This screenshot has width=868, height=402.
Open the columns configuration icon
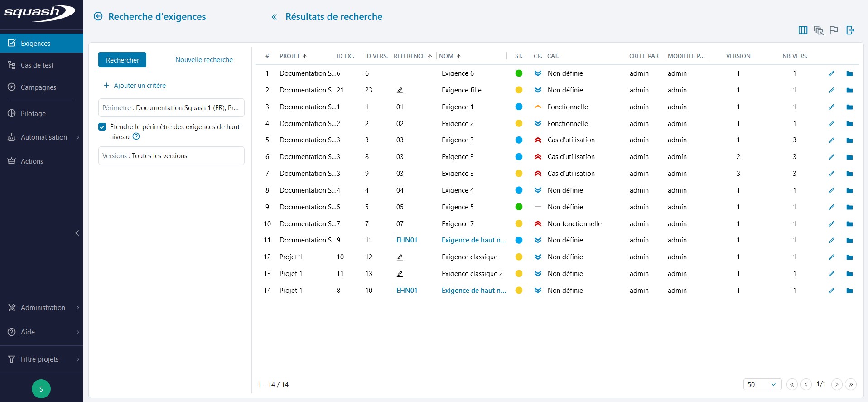[803, 30]
